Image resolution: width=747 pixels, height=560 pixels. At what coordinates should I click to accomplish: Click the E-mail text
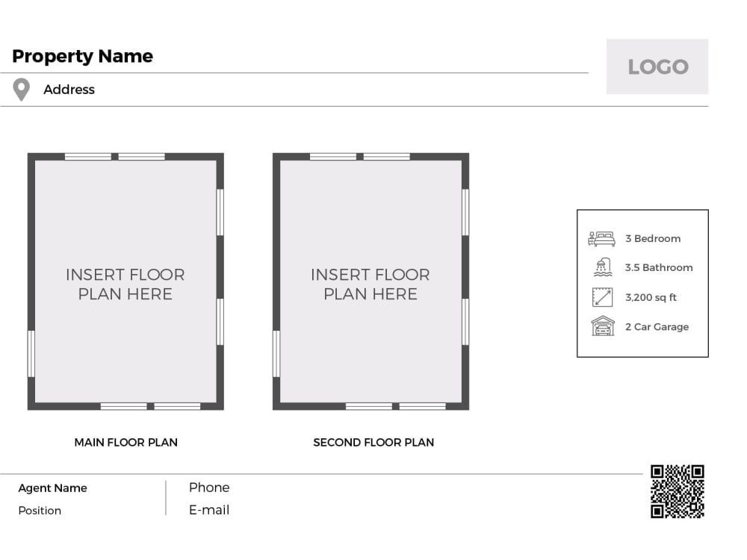(x=209, y=510)
